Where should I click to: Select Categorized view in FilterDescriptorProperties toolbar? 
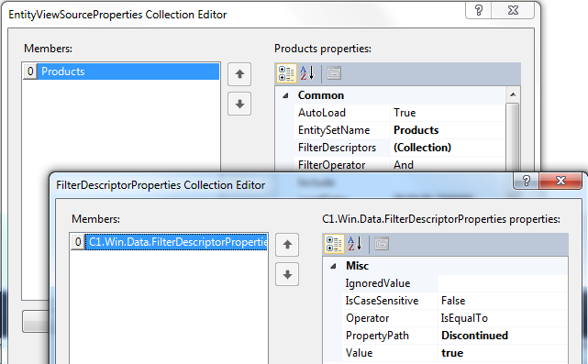point(334,244)
